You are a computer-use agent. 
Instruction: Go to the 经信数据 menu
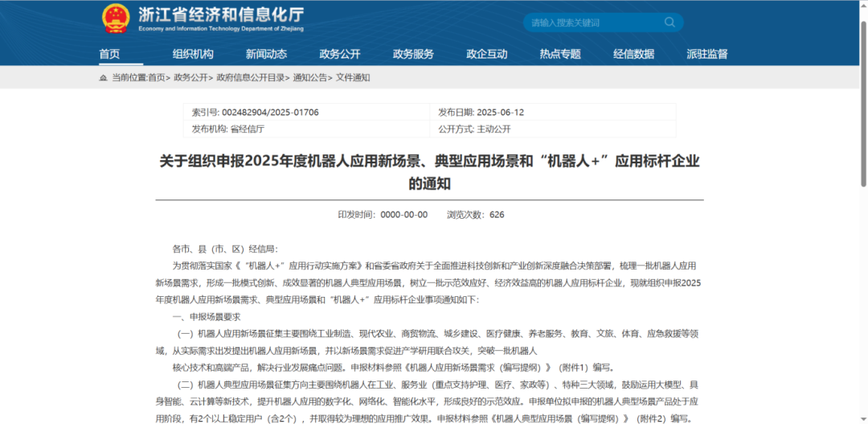[x=634, y=55]
